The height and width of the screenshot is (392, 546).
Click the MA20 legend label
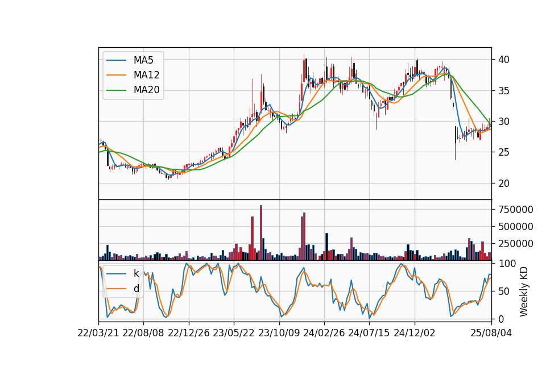tap(146, 90)
